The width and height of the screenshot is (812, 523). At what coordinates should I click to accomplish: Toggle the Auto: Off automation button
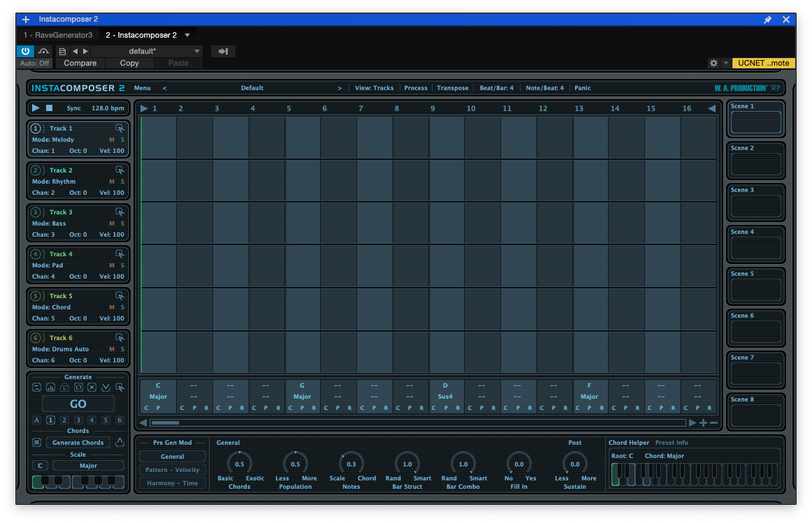pyautogui.click(x=34, y=63)
